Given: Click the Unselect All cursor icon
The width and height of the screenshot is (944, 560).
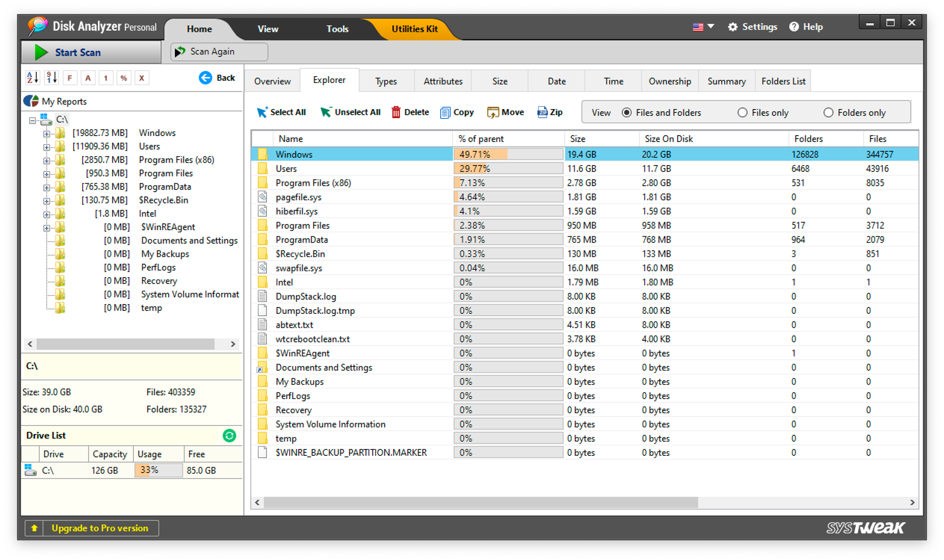Looking at the screenshot, I should [325, 112].
